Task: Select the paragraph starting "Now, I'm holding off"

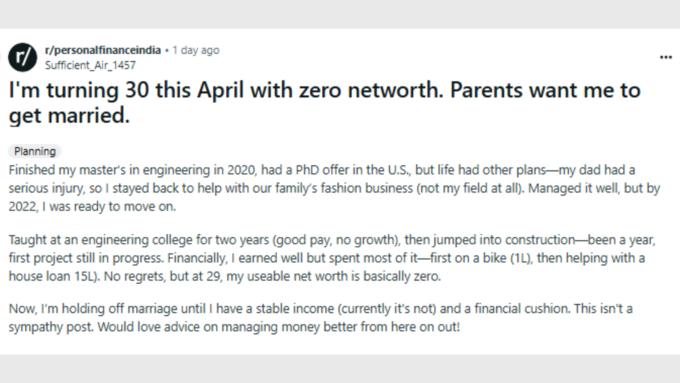Action: (320, 318)
